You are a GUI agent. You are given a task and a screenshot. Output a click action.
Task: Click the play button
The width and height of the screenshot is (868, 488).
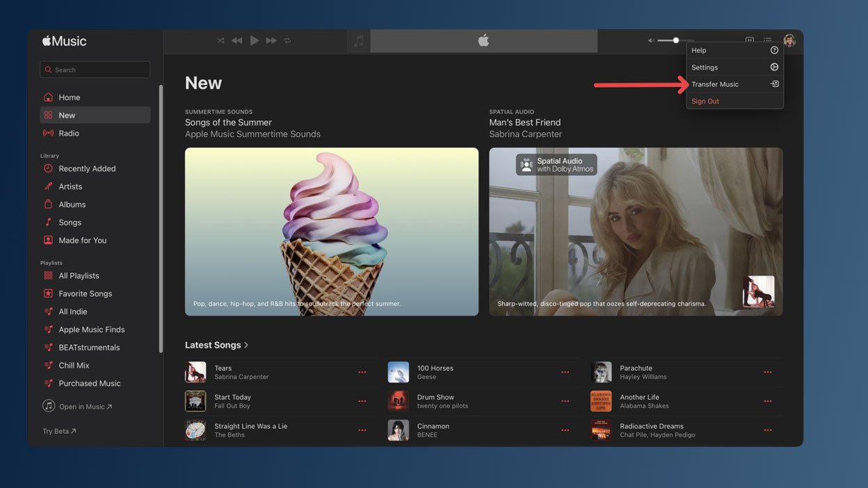(x=255, y=41)
